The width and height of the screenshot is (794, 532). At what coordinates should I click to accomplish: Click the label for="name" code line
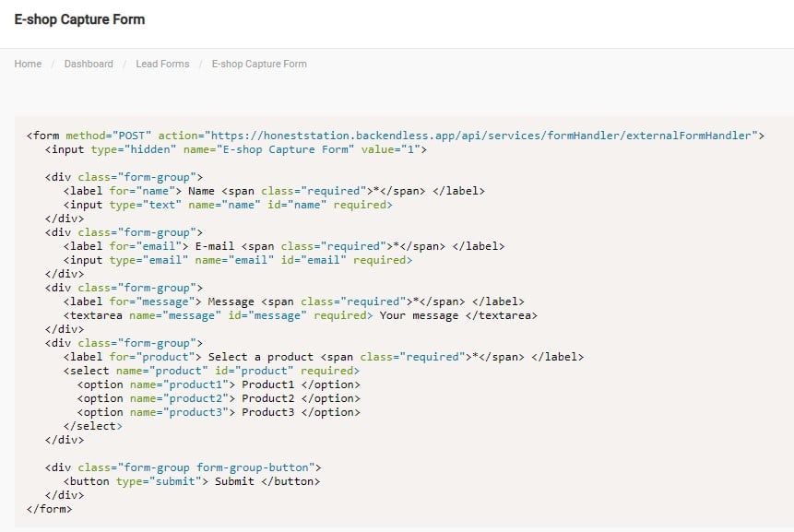pos(274,191)
